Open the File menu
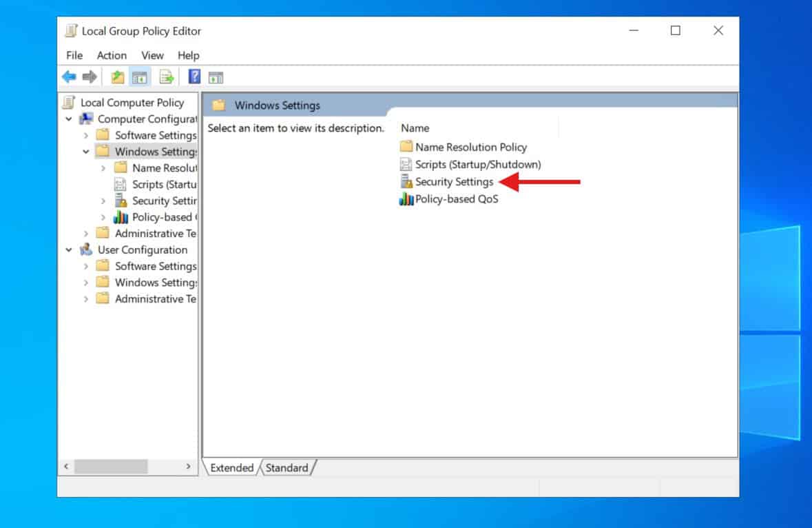Viewport: 812px width, 528px height. click(74, 55)
